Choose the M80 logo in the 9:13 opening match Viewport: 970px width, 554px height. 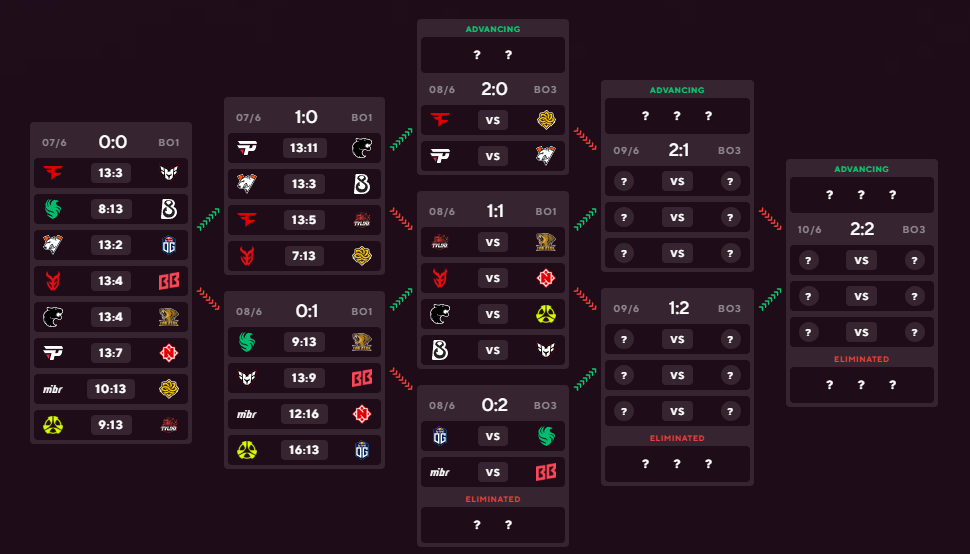[x=53, y=425]
